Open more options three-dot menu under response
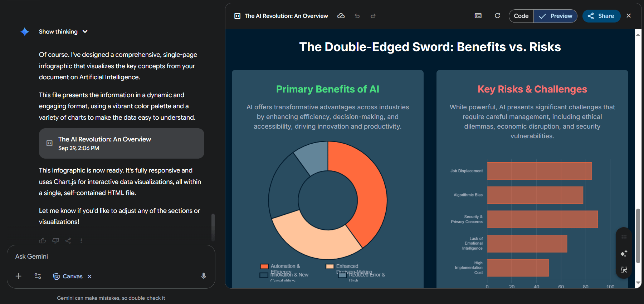This screenshot has width=644, height=304. 81,240
